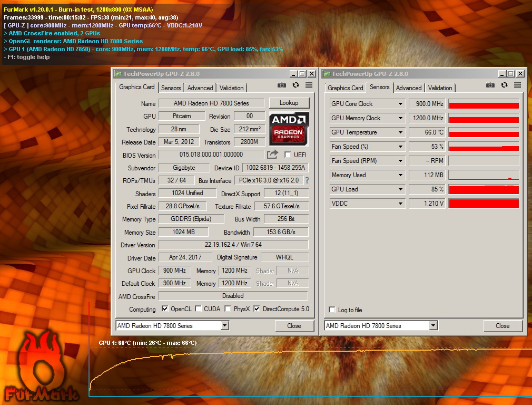Click Close button in left GPU-Z window
The width and height of the screenshot is (532, 405).
[294, 326]
